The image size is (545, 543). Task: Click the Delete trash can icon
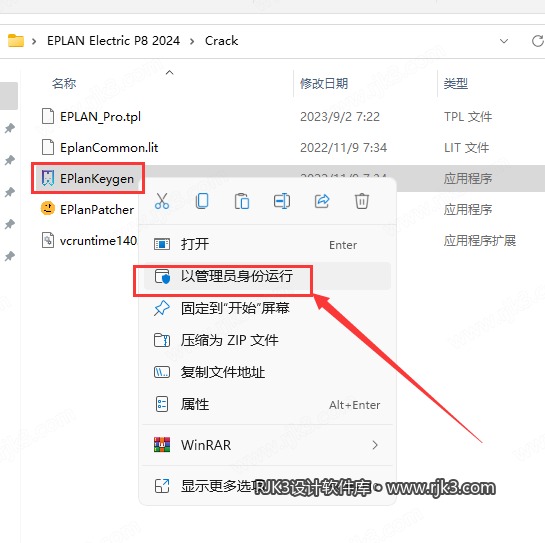[x=361, y=201]
